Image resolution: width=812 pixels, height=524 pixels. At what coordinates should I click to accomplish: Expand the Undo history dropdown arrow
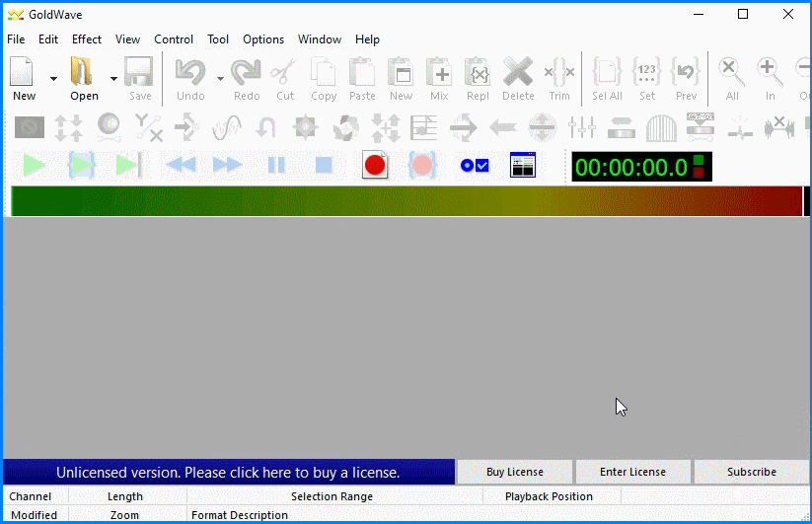coord(220,79)
